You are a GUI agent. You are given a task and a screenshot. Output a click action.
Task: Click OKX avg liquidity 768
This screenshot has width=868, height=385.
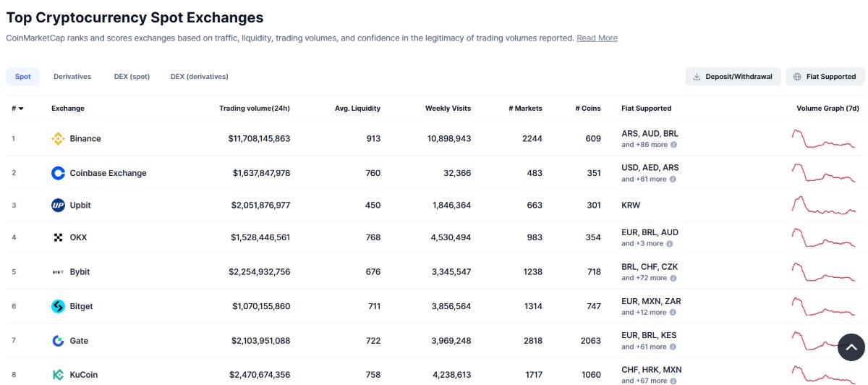373,237
